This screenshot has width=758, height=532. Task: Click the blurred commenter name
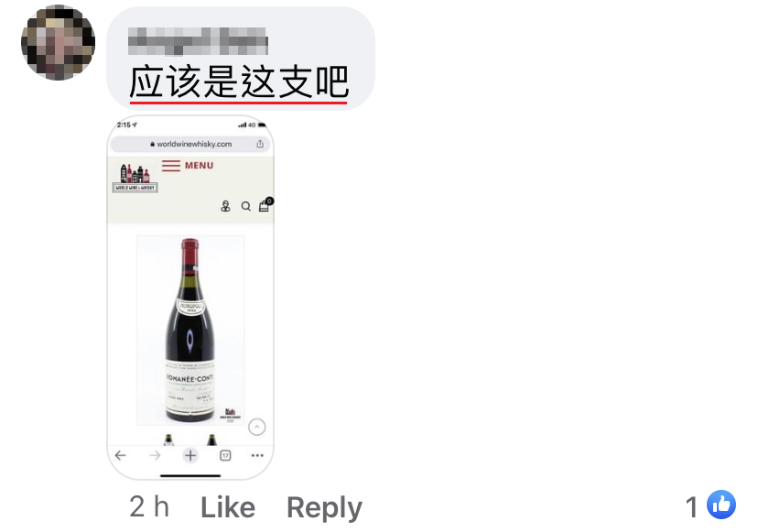point(199,41)
